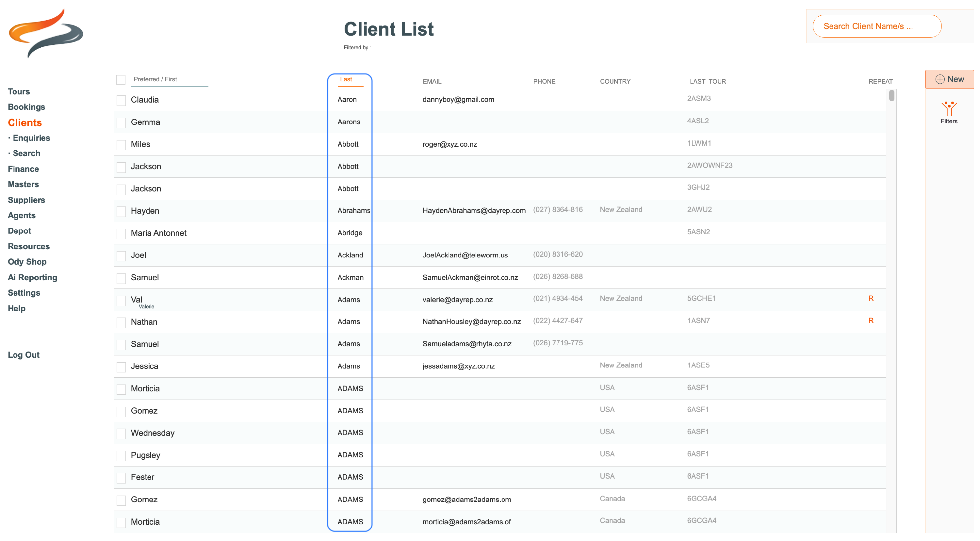Click the New client button
The width and height of the screenshot is (980, 541).
pos(949,79)
